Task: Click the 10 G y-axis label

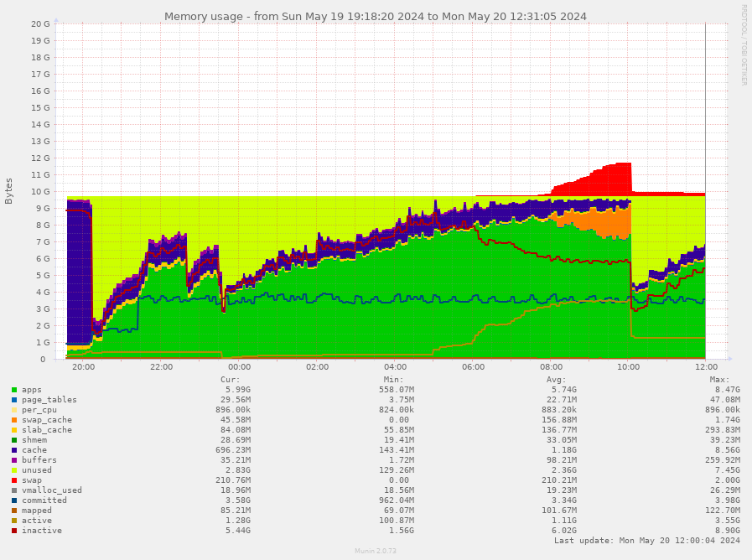Action: tap(40, 191)
